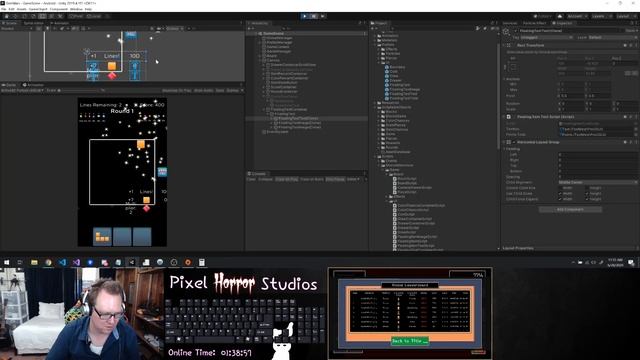Open the Layers dropdown
640x360 pixels.
coord(601,16)
